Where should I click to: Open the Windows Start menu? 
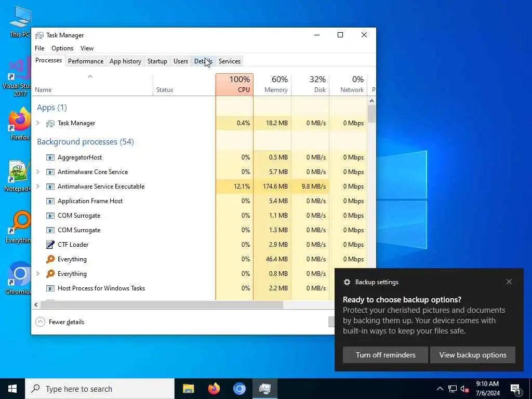[x=12, y=389]
